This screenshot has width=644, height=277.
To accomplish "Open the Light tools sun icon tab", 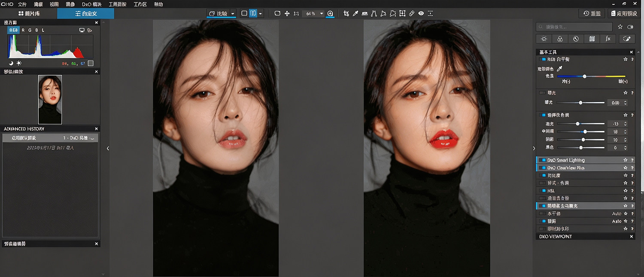I will [x=544, y=39].
